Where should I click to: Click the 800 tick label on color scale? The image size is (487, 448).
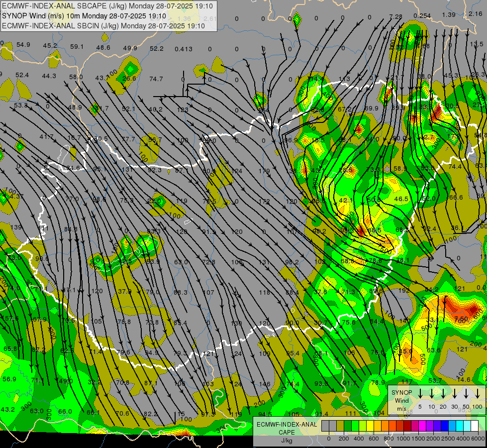point(389,439)
